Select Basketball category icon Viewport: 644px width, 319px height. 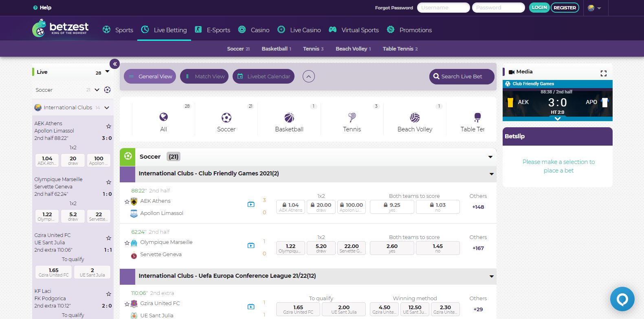coord(289,118)
